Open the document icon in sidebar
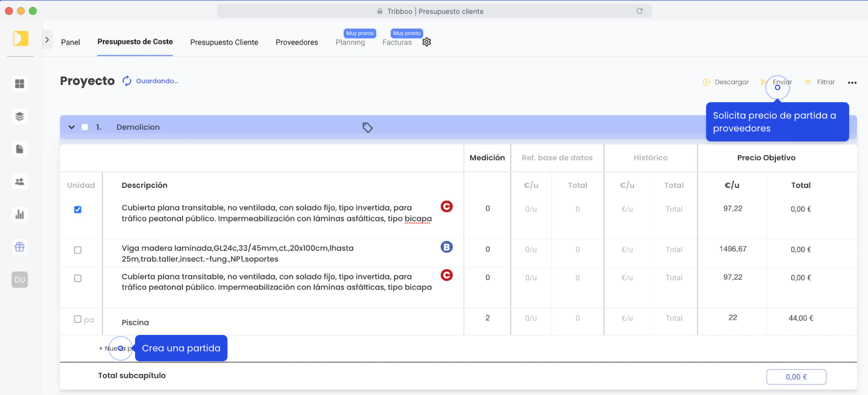This screenshot has width=868, height=395. tap(20, 149)
